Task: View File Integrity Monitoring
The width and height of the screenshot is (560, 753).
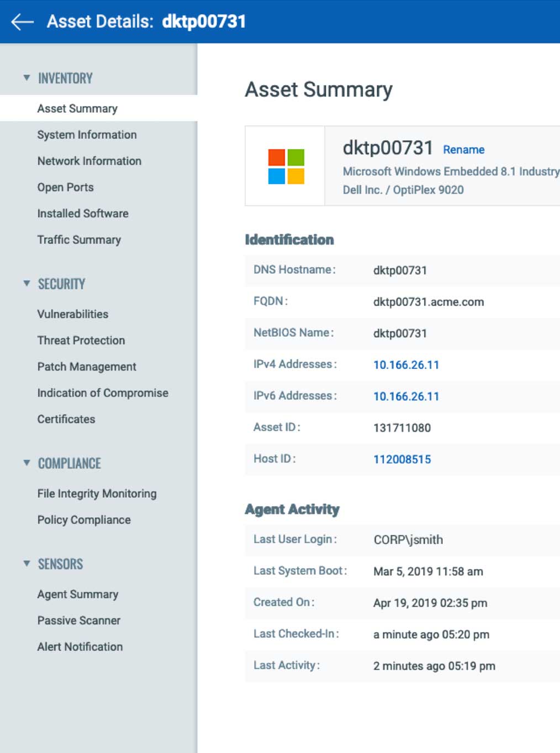Action: (97, 493)
